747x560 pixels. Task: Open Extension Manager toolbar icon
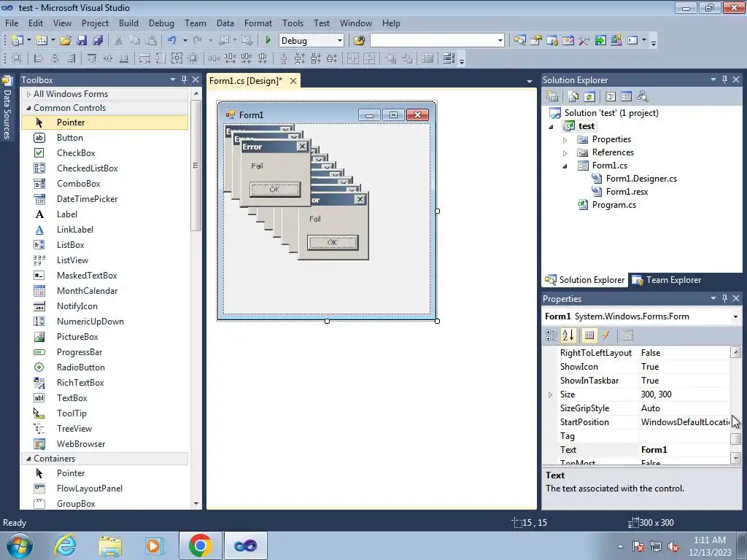[616, 41]
